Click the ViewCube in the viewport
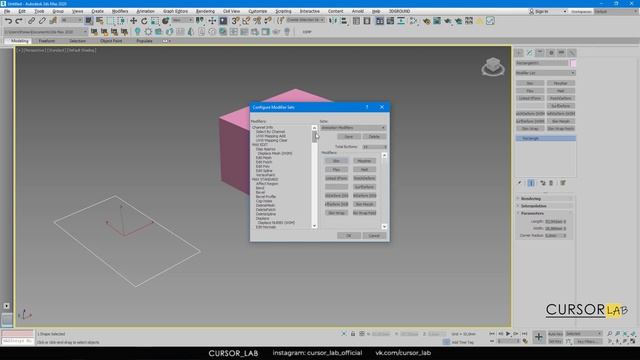This screenshot has height=360, width=640. click(x=493, y=67)
